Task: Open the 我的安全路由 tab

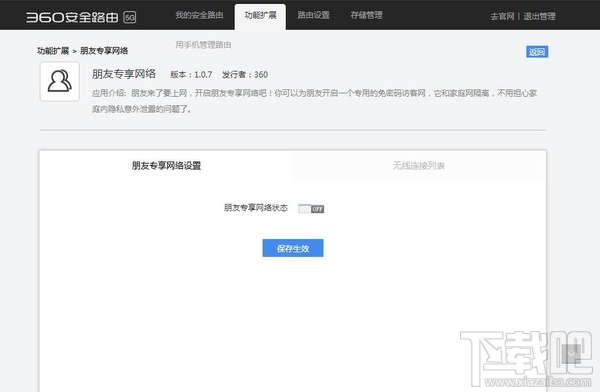Action: (199, 15)
